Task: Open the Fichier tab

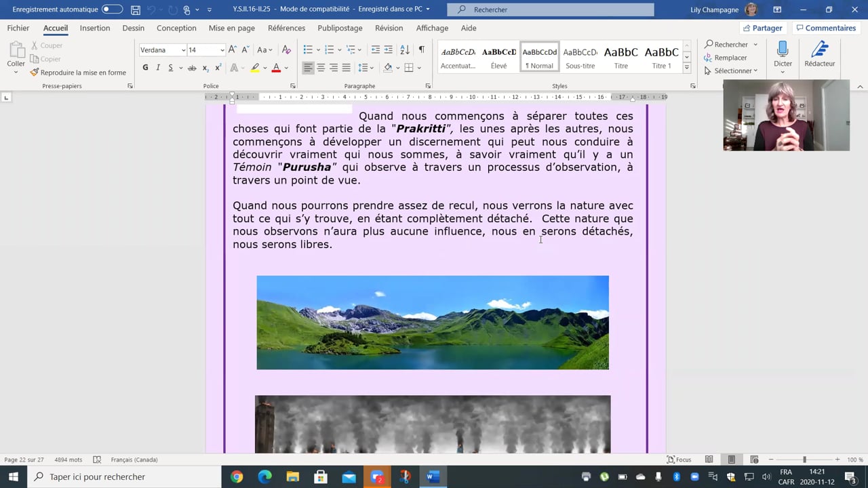Action: 18,28
